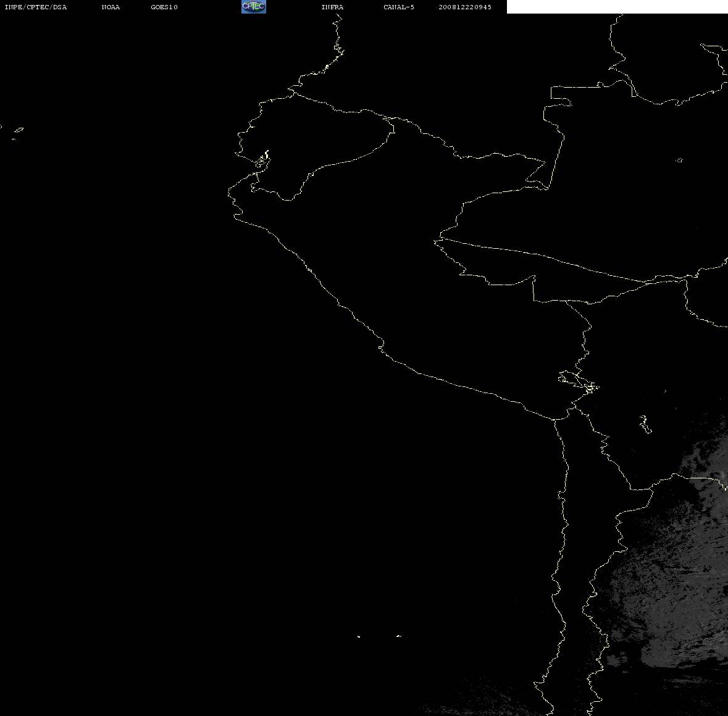Select the CANAL-5 label
Viewport: 728px width, 716px height.
point(399,7)
